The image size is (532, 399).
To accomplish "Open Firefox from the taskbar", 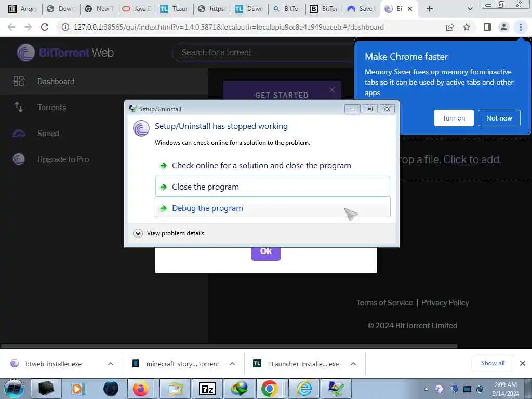I will 140,389.
